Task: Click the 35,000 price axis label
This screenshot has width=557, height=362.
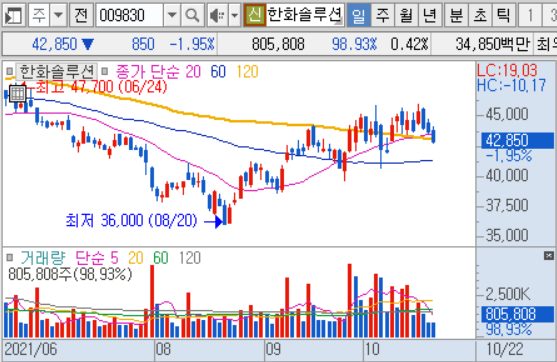Action: click(x=507, y=235)
